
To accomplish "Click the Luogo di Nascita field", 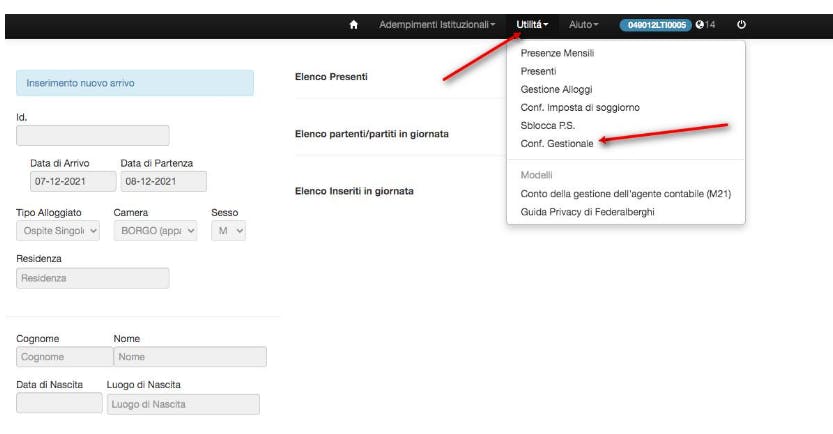I will (x=183, y=404).
